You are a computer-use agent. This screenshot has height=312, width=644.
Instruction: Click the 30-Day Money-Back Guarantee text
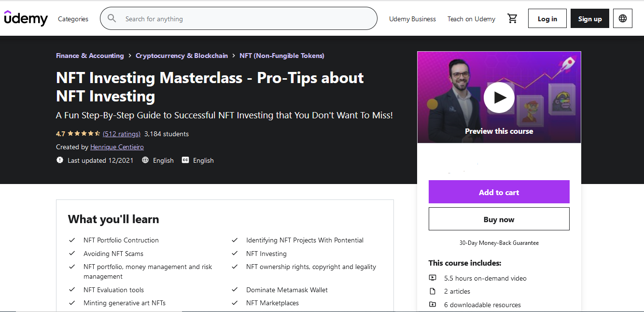tap(499, 243)
